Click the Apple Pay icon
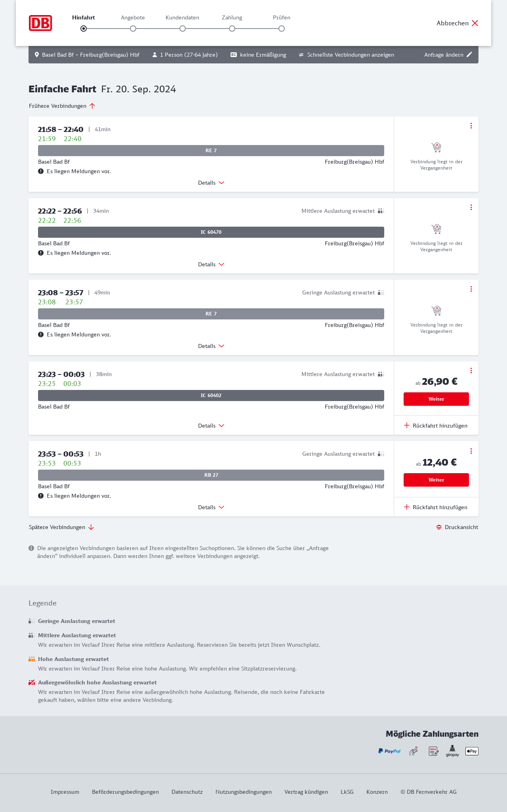Viewport: 507px width, 812px height. 472,751
